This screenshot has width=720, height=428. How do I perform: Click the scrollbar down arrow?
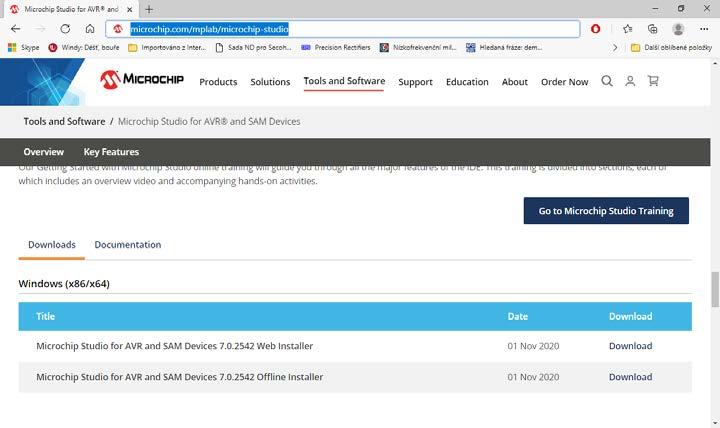(x=715, y=423)
